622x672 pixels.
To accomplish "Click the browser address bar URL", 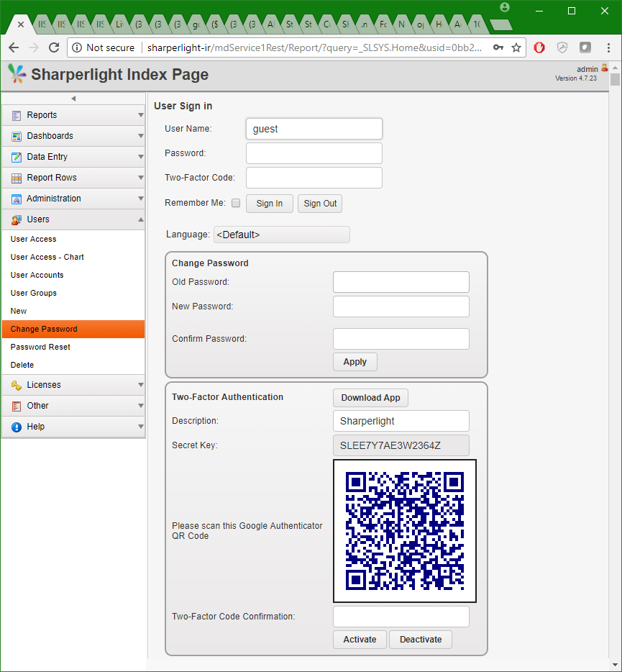I will 314,47.
